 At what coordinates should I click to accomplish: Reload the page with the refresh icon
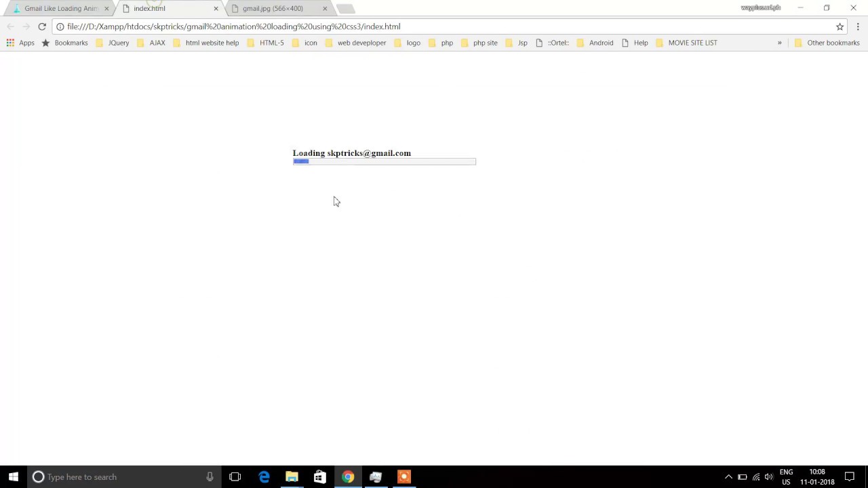(42, 26)
